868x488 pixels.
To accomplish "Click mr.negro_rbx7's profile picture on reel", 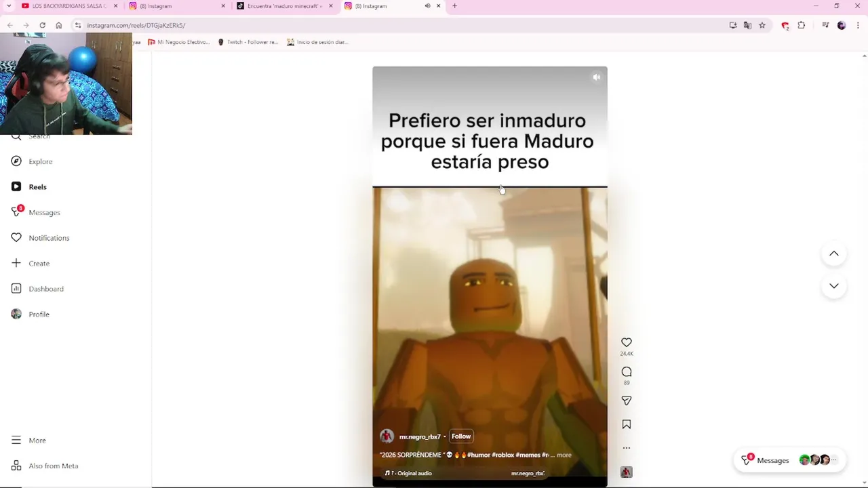I will point(387,436).
